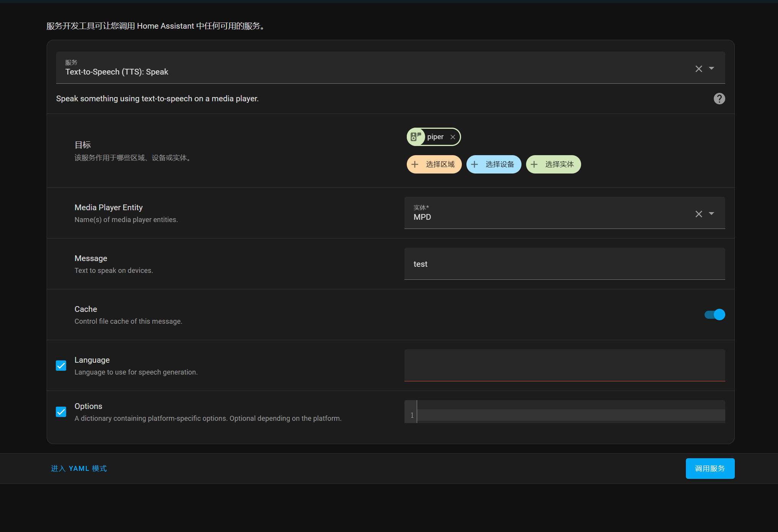Remove the piper target via its X icon
Viewport: 778px width, 532px height.
[x=453, y=136]
